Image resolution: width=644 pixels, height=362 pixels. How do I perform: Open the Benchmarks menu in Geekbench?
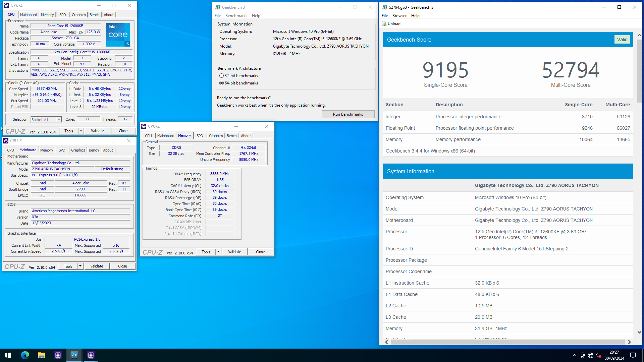236,16
